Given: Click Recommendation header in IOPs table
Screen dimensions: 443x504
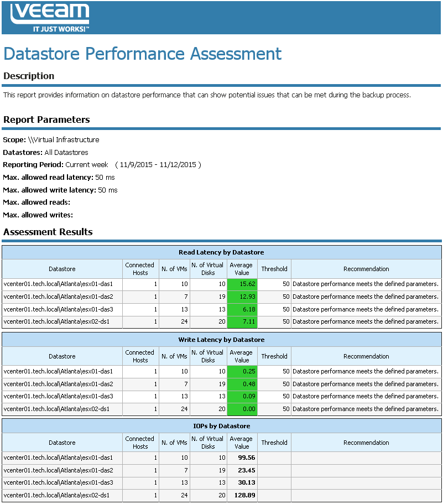Looking at the screenshot, I should point(366,443).
